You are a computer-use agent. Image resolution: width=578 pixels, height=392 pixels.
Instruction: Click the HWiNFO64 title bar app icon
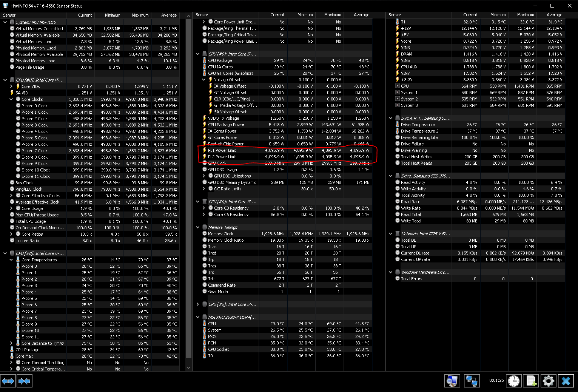click(5, 6)
